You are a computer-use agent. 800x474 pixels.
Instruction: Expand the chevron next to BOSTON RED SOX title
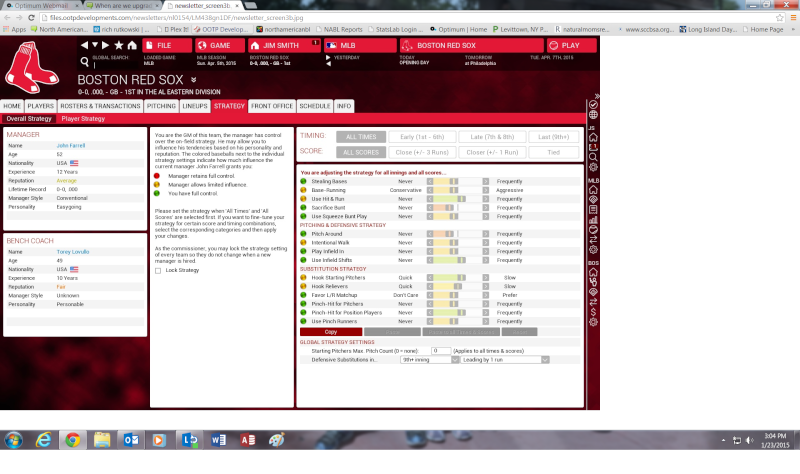point(193,80)
